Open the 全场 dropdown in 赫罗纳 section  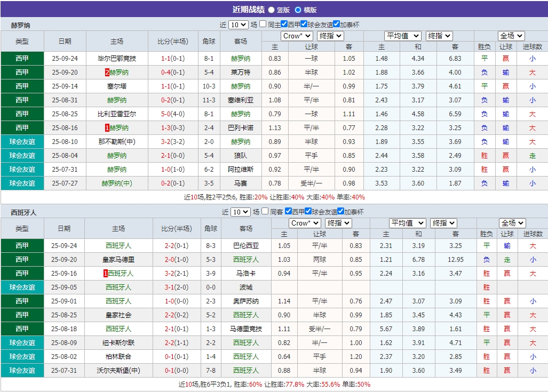click(x=510, y=36)
